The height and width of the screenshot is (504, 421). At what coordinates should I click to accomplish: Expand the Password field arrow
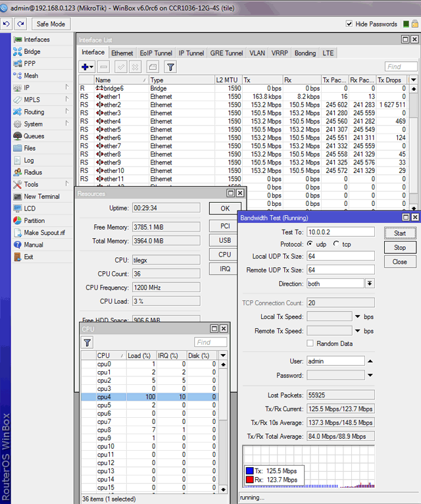pos(370,375)
